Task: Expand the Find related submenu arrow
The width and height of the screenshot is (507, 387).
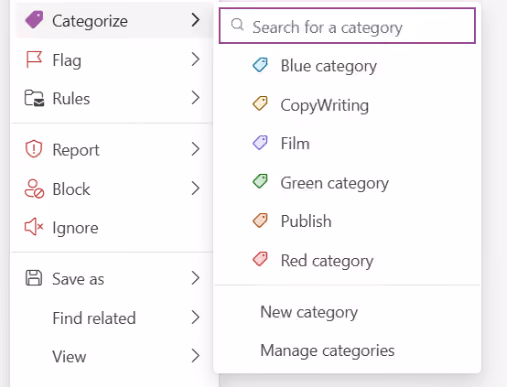Action: click(x=195, y=317)
